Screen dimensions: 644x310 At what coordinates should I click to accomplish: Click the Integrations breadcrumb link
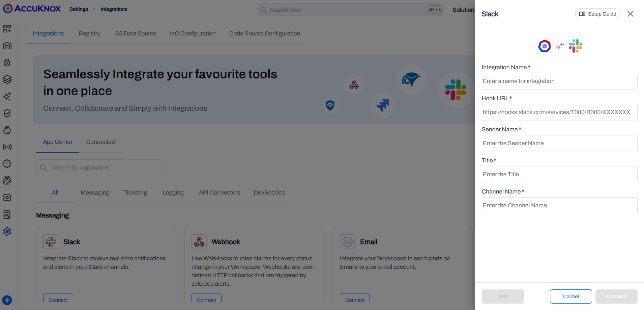point(114,9)
